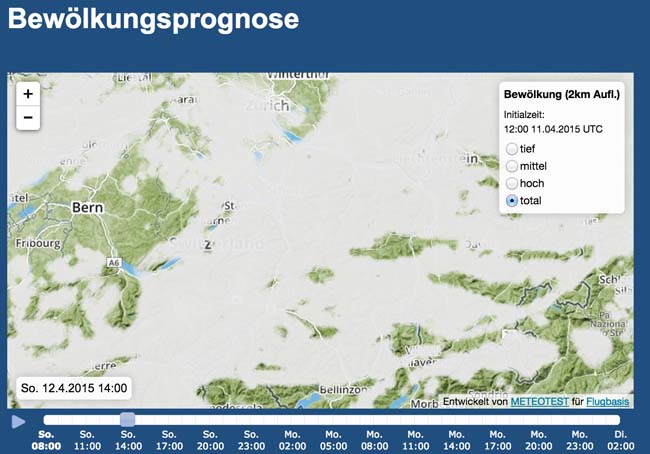Zoom in on the cloud map

pos(27,93)
